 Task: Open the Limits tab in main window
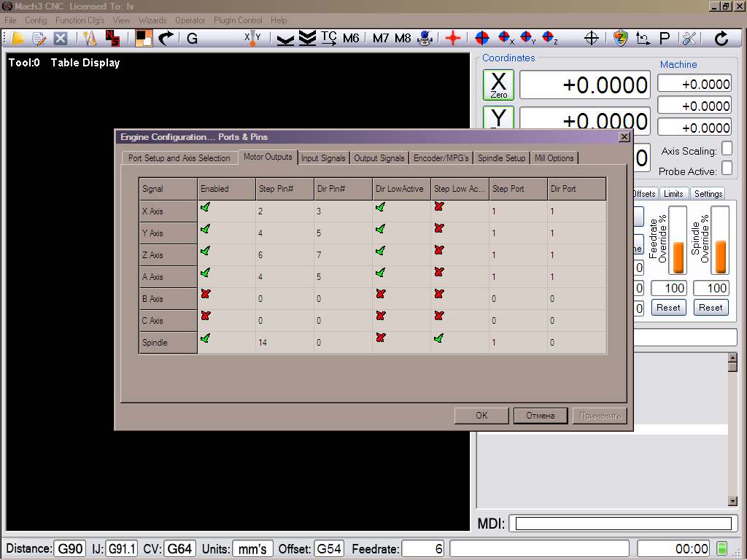(673, 194)
